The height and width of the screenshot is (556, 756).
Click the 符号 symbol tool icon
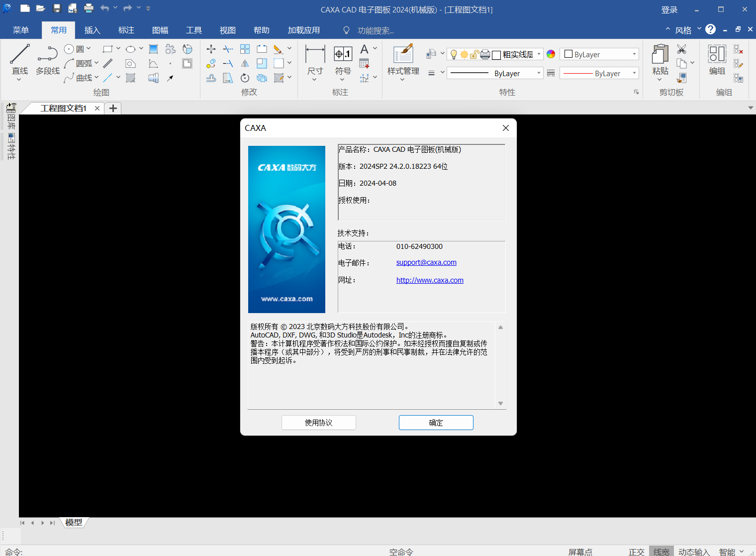343,55
